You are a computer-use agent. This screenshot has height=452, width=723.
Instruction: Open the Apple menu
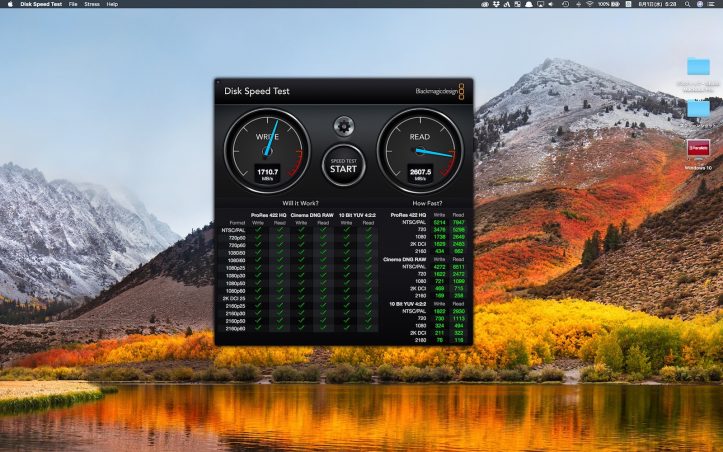[x=10, y=4]
